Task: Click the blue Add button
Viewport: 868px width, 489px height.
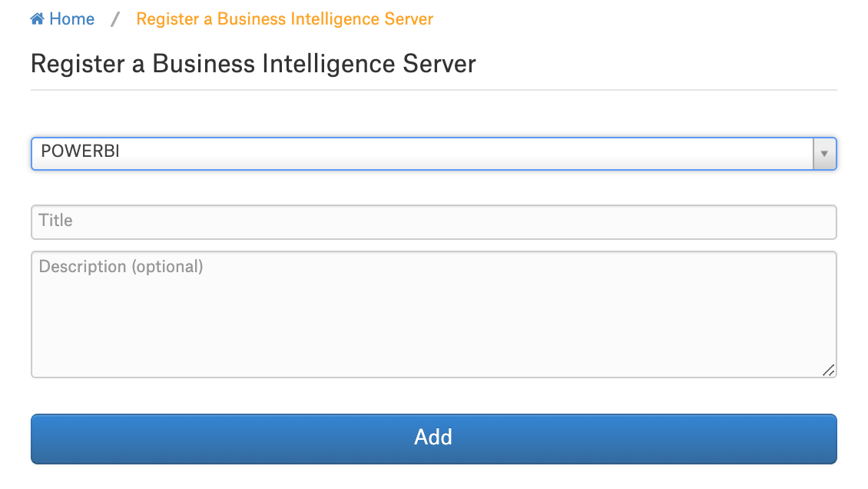Action: click(433, 438)
